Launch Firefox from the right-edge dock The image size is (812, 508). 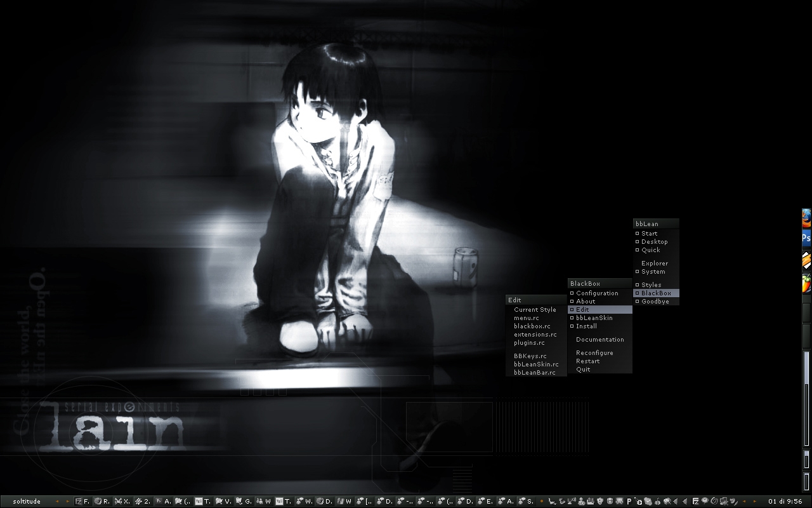point(806,218)
